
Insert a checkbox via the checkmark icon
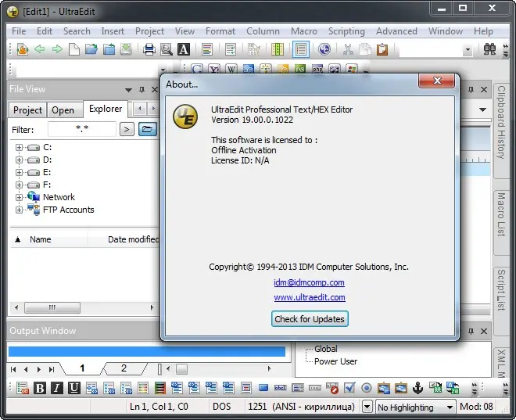point(349,389)
